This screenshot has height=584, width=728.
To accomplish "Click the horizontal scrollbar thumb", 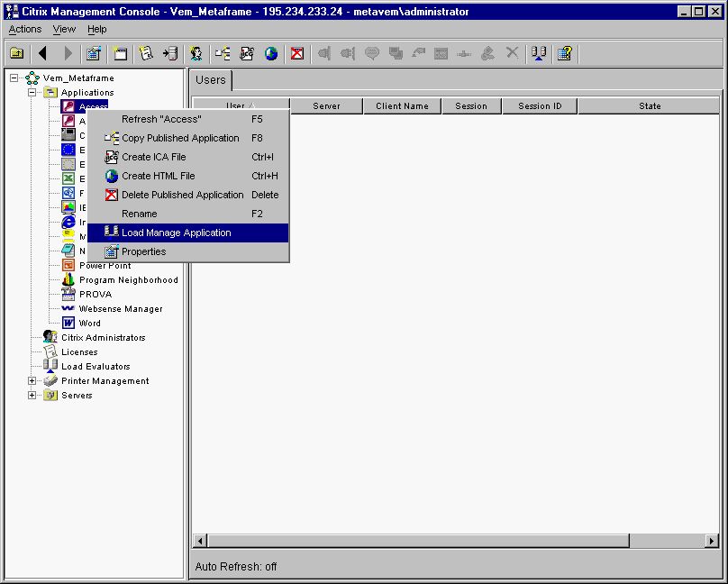I will click(x=418, y=541).
